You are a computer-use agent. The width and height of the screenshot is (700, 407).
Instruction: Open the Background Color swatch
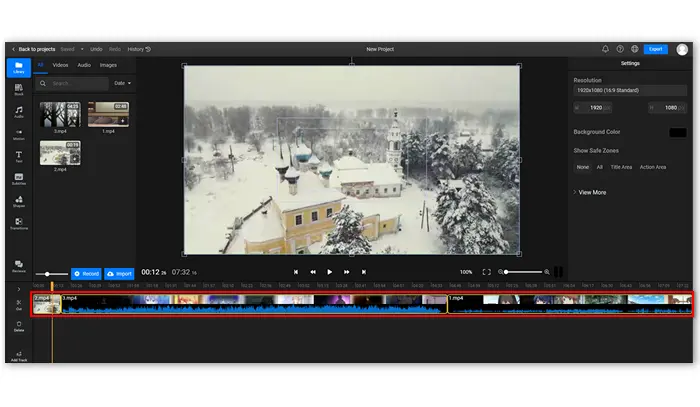pos(678,132)
